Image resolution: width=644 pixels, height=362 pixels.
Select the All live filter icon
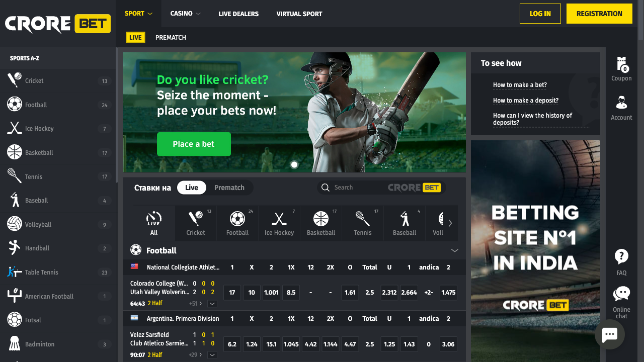point(154,223)
